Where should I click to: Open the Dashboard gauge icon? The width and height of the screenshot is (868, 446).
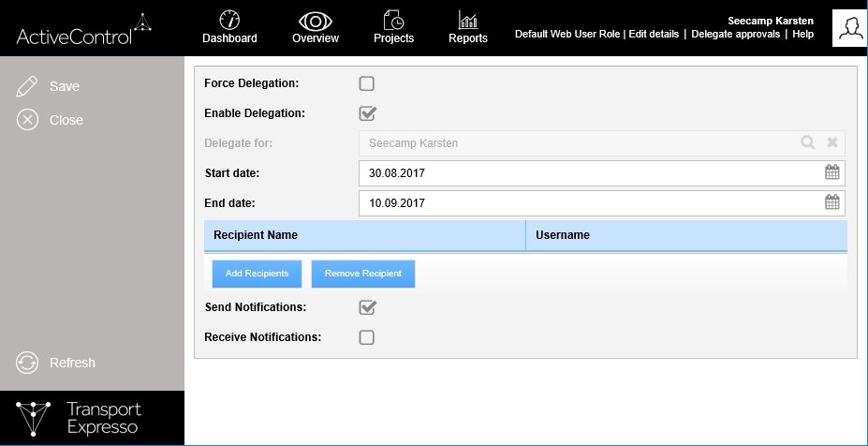click(x=229, y=20)
